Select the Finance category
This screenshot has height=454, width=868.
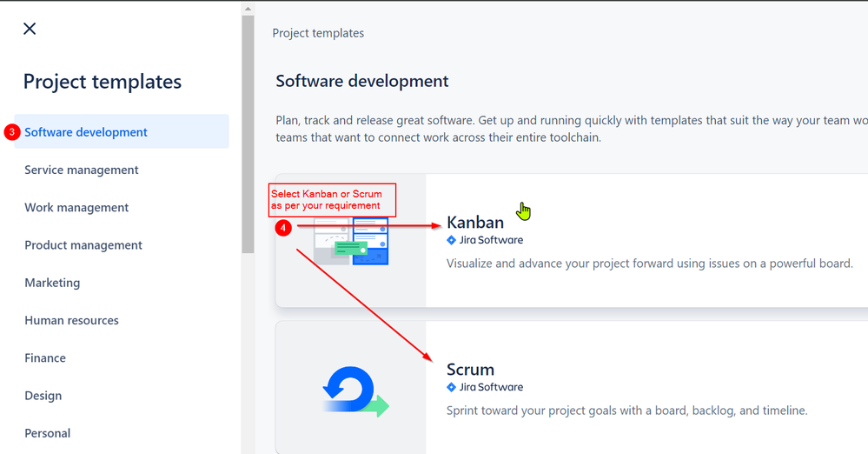click(x=45, y=358)
